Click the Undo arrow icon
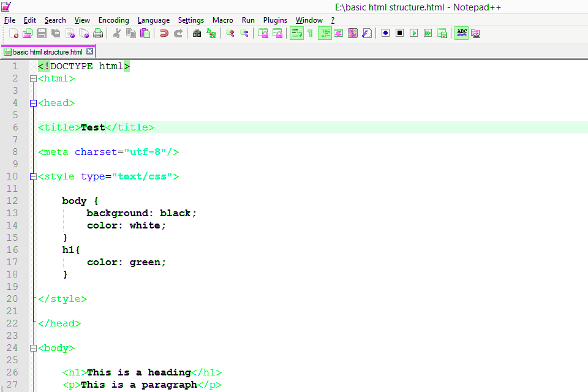The width and height of the screenshot is (588, 392). point(164,34)
